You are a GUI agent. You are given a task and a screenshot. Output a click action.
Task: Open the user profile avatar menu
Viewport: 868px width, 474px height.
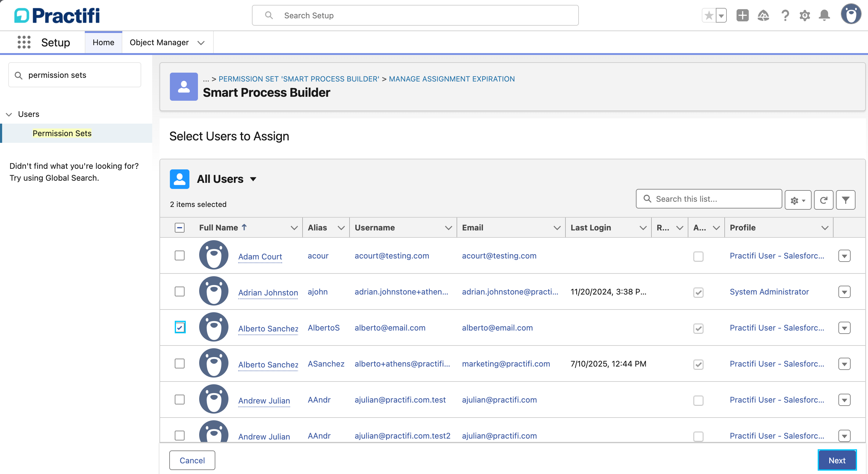pos(851,14)
